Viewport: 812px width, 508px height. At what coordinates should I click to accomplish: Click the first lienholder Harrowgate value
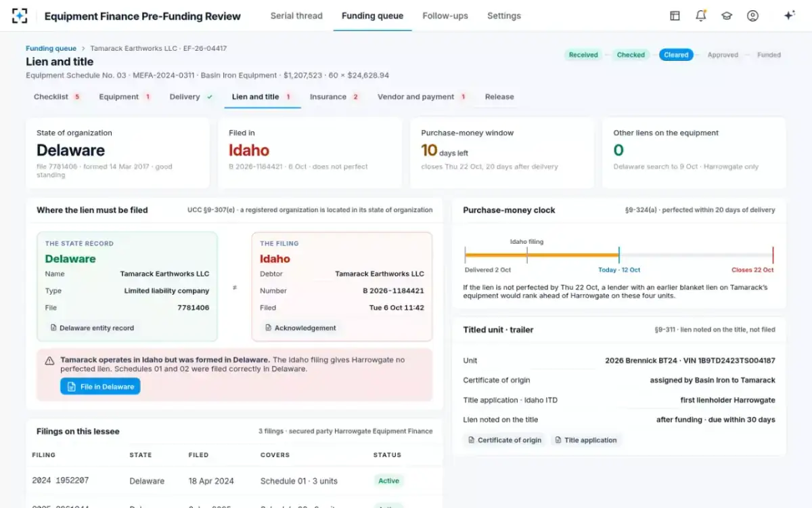tap(728, 400)
